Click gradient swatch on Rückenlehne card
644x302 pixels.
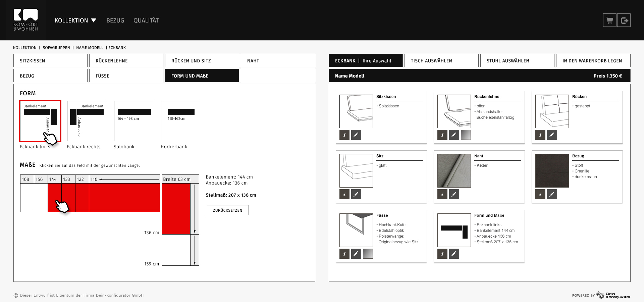click(x=466, y=135)
